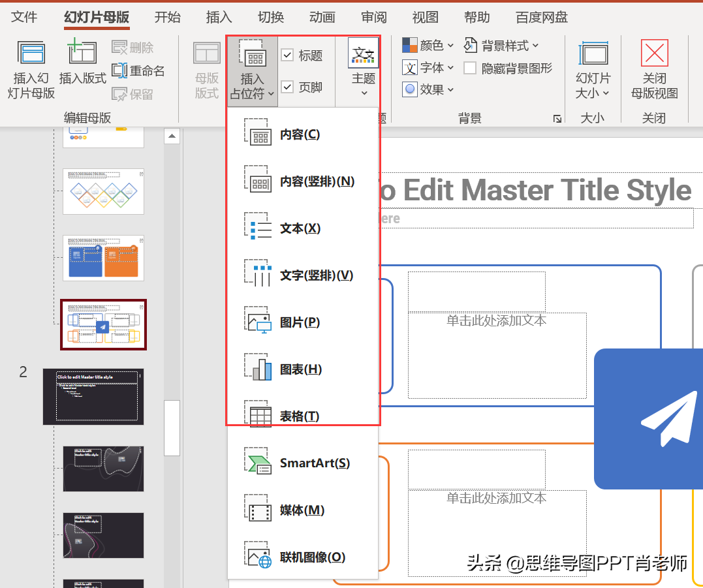Click the 插入版式 icon
The height and width of the screenshot is (588, 703).
[x=82, y=54]
